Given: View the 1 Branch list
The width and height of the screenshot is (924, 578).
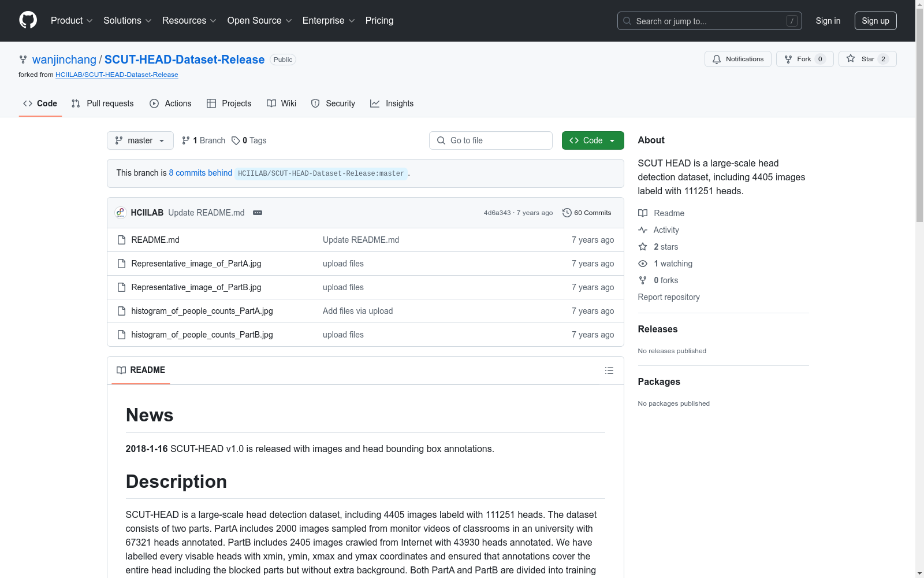Looking at the screenshot, I should 203,140.
